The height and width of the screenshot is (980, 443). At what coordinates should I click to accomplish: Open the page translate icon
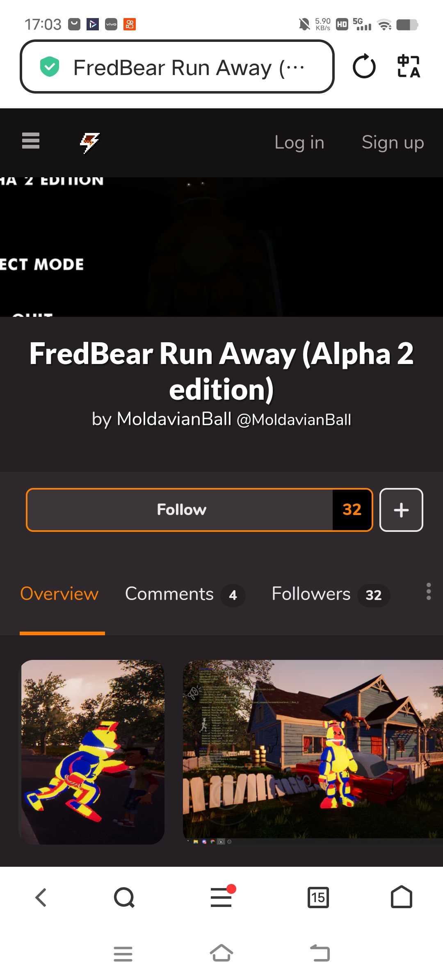point(409,66)
